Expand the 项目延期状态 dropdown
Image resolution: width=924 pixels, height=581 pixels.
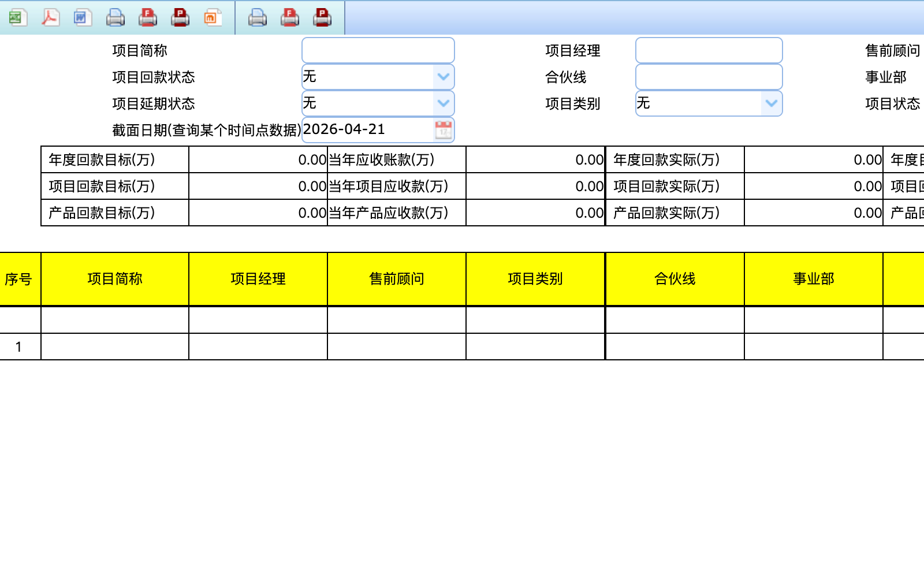click(444, 103)
